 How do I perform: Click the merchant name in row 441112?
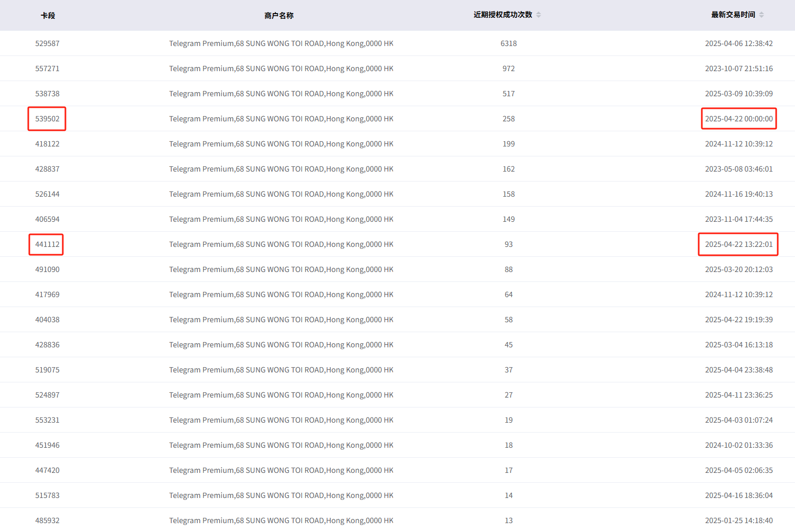(x=281, y=244)
